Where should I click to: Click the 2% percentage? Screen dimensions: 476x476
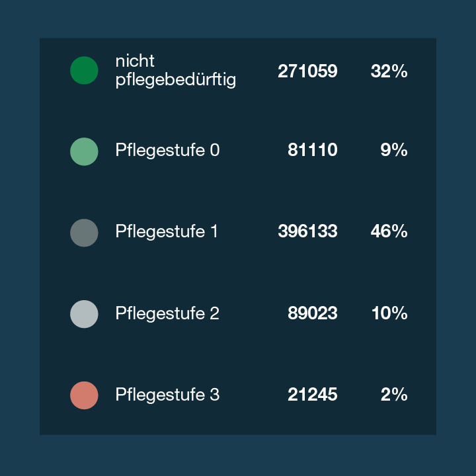click(394, 394)
